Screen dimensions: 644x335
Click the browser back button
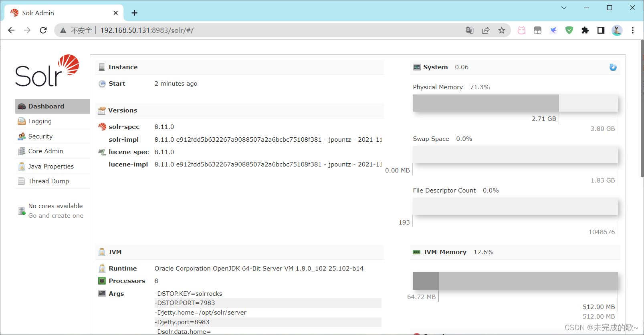coord(11,30)
